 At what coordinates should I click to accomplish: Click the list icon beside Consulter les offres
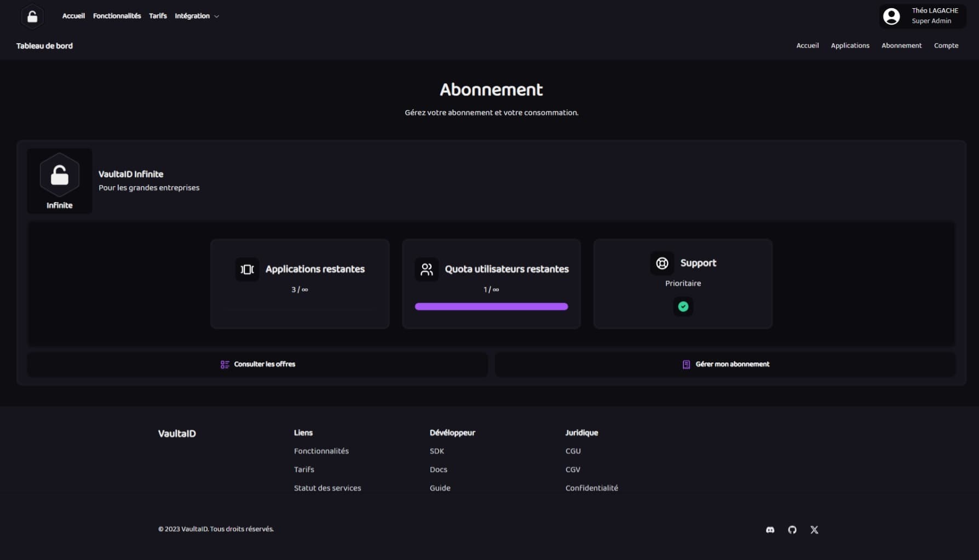224,365
